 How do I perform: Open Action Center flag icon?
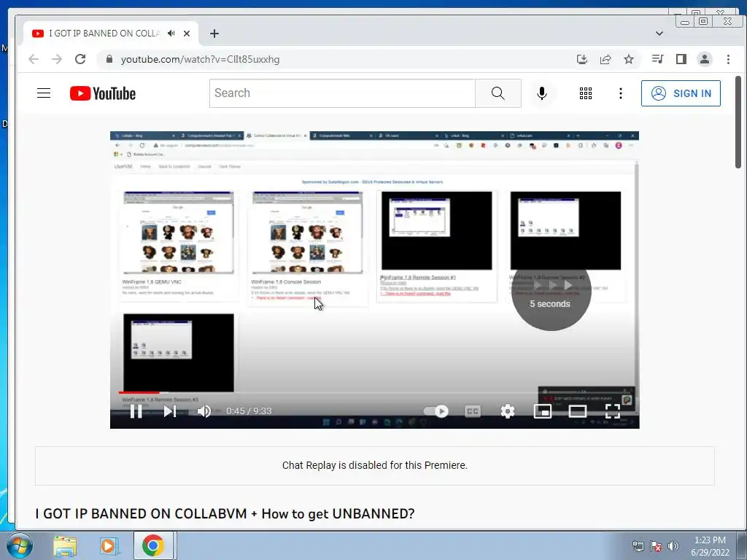click(x=656, y=546)
